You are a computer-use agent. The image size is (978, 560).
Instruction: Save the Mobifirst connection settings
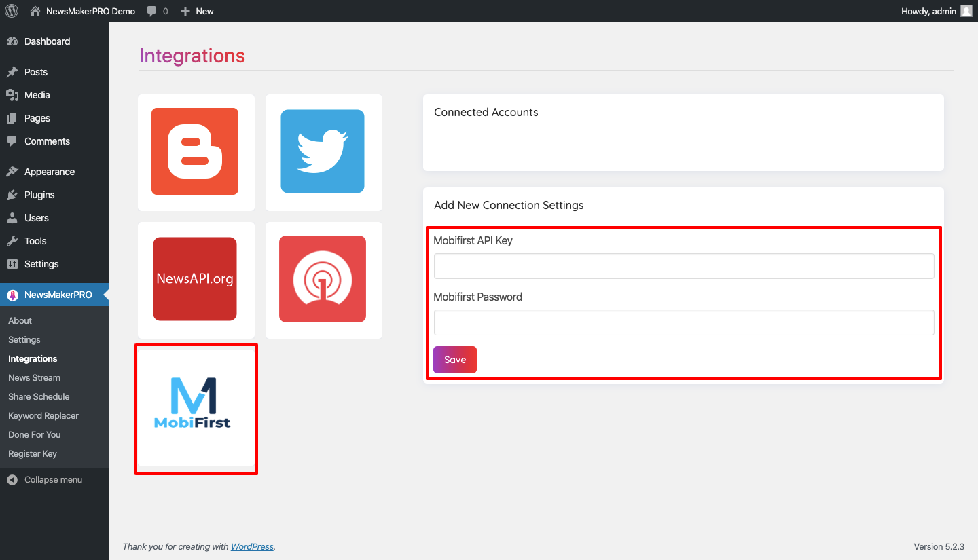(455, 360)
